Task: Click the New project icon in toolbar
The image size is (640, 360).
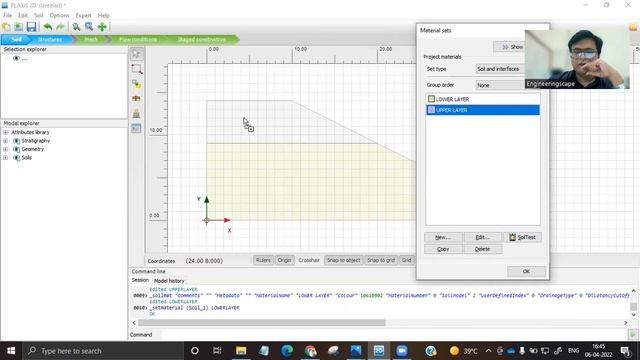Action: pyautogui.click(x=6, y=27)
